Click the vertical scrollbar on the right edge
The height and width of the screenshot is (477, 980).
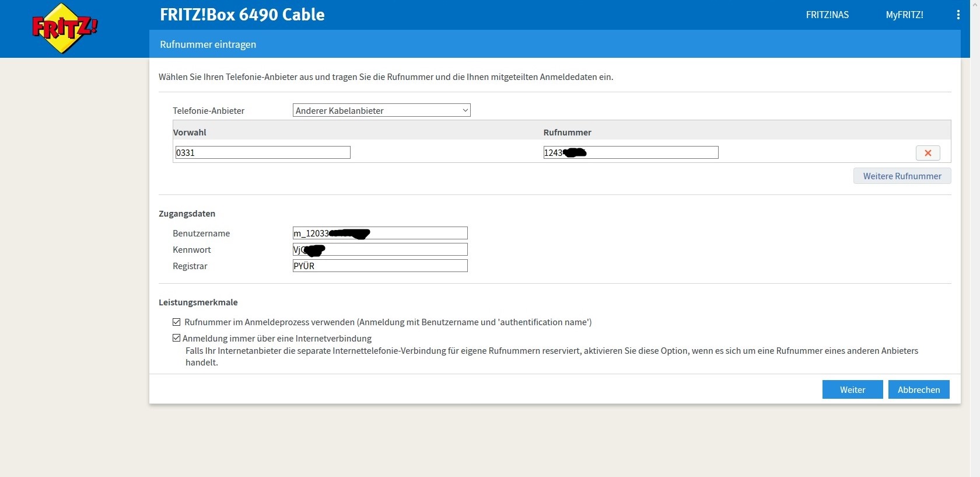[x=975, y=234]
